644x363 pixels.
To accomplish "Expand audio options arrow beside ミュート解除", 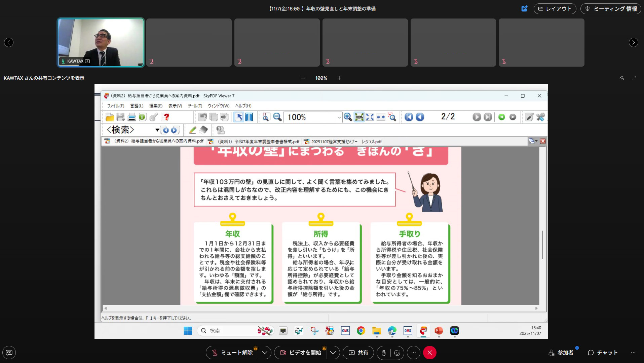I will (x=265, y=353).
